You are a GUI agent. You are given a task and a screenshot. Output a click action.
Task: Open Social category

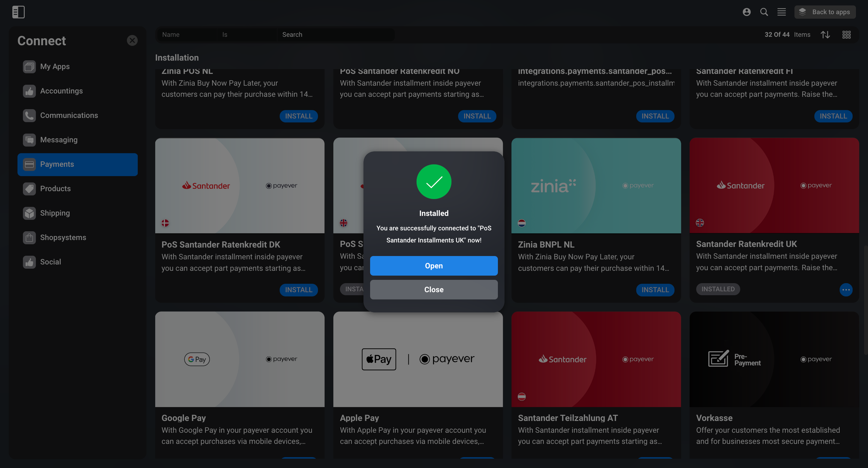pos(77,262)
